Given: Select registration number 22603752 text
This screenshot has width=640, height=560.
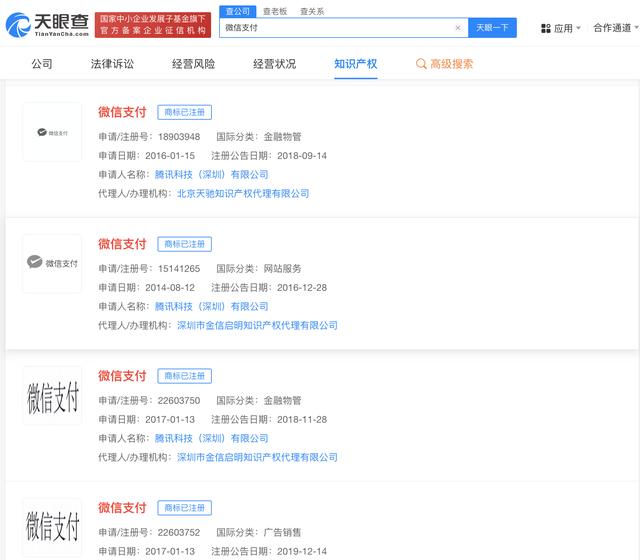Looking at the screenshot, I should point(179,532).
